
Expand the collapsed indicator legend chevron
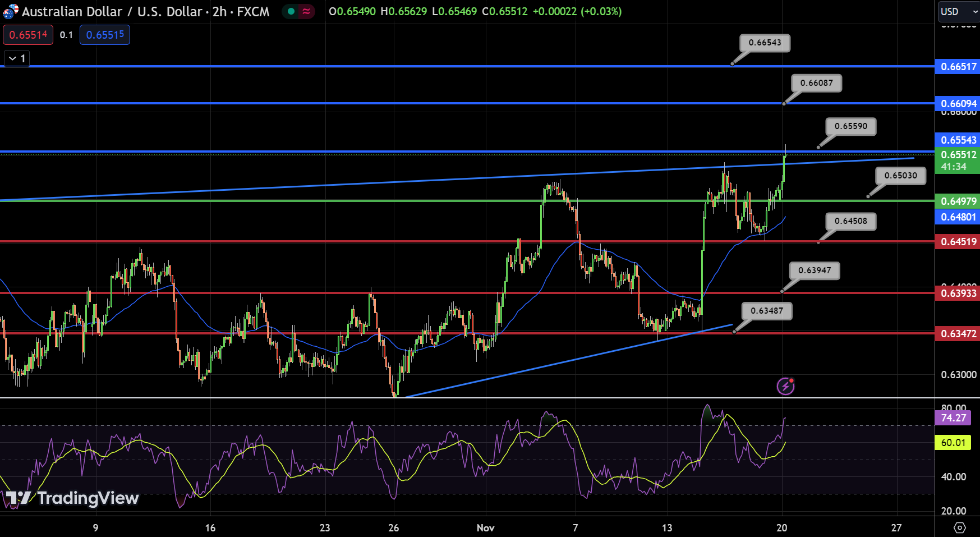[x=17, y=58]
